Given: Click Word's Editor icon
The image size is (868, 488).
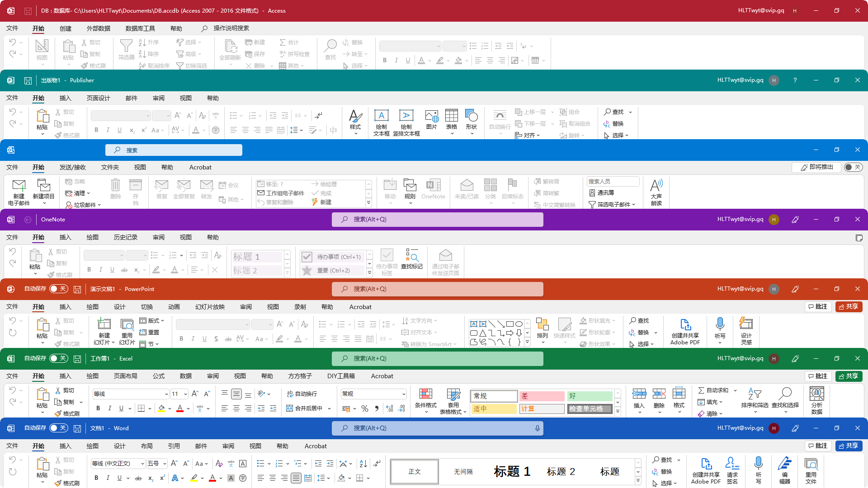Looking at the screenshot, I should tap(784, 464).
